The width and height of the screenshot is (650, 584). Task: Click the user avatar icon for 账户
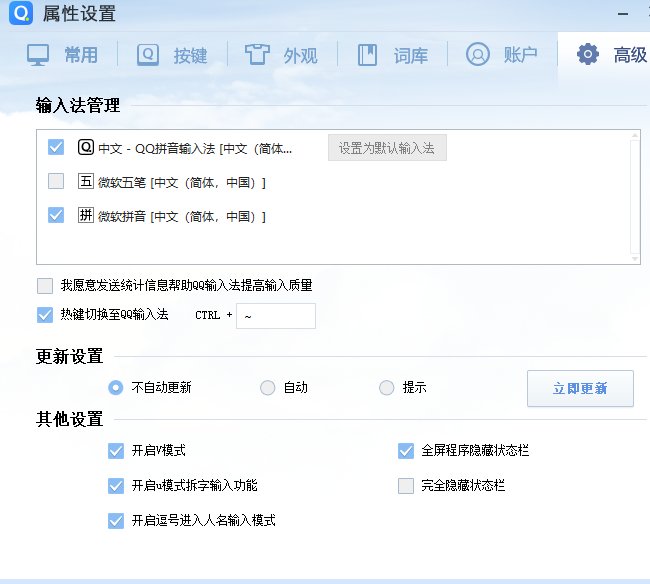click(x=478, y=54)
